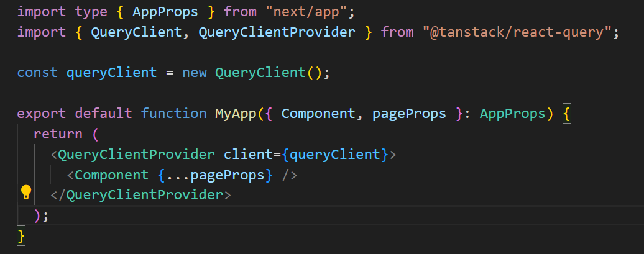Click {queryClient} value in the client attribute
The height and width of the screenshot is (254, 644).
[334, 155]
